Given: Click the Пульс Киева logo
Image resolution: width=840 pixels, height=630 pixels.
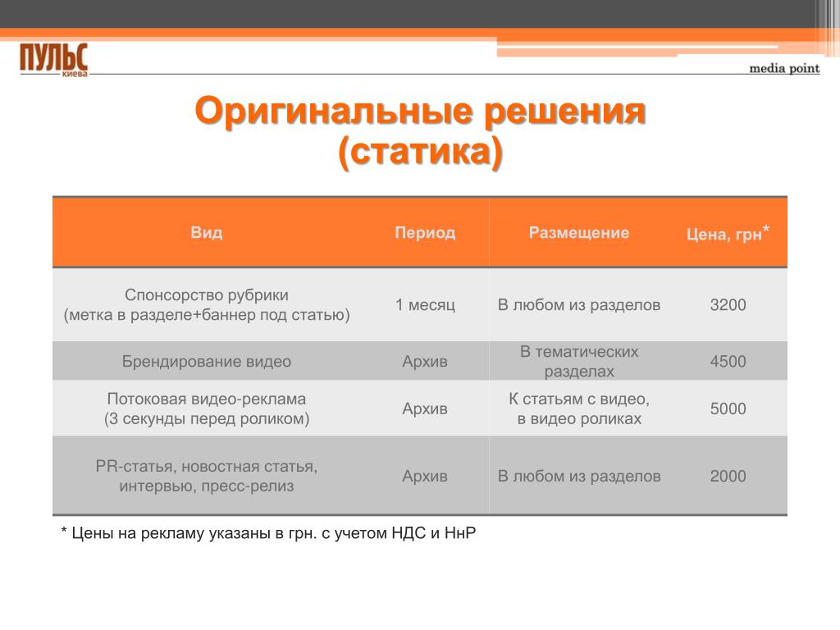Looking at the screenshot, I should 53,61.
